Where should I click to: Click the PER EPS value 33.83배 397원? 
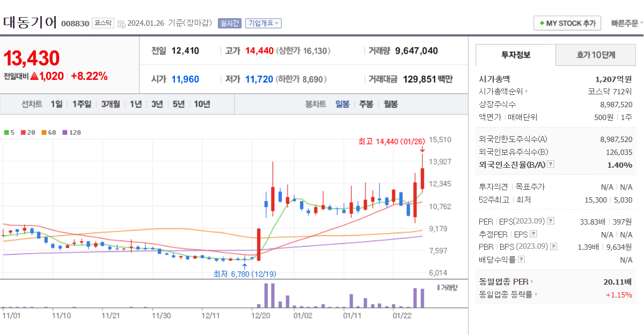coord(606,221)
